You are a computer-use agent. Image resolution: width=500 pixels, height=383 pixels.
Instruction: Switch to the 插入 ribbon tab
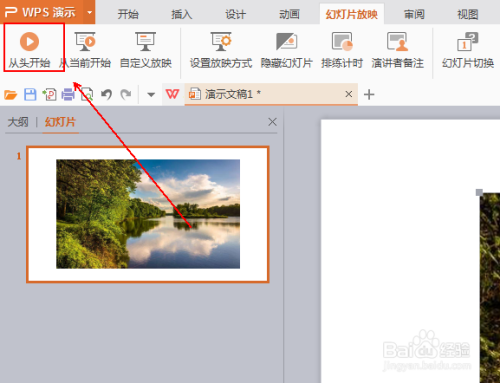click(182, 14)
